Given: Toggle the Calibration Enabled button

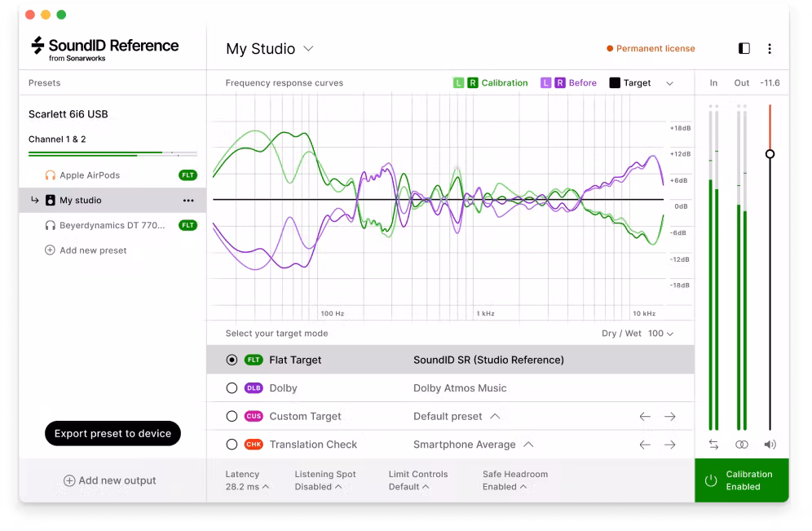Looking at the screenshot, I should click(742, 480).
